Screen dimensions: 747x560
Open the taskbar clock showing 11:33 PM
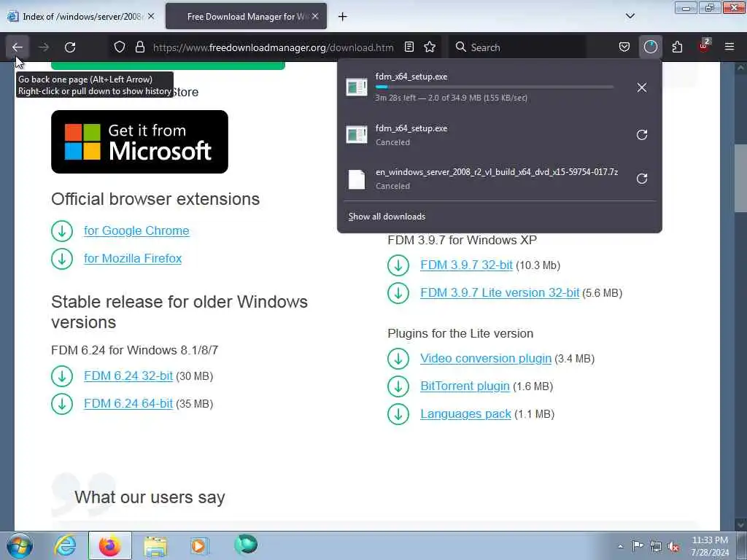pos(710,546)
